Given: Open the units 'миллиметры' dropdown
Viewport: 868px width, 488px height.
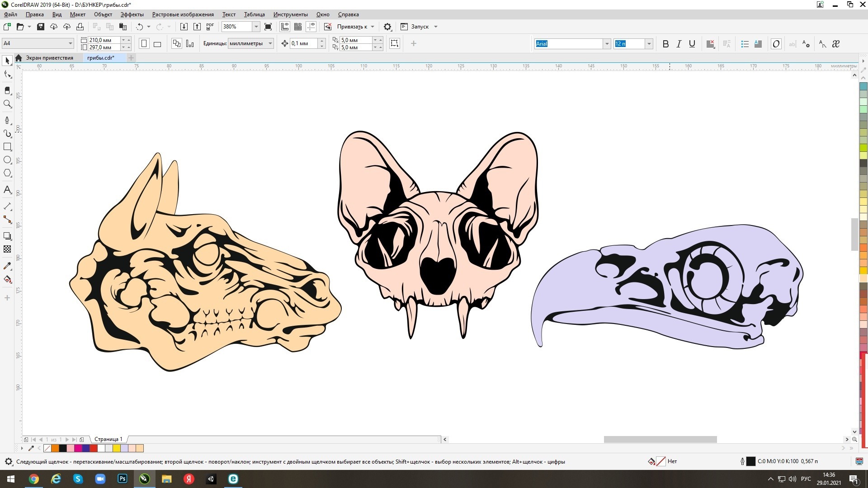Looking at the screenshot, I should click(270, 43).
